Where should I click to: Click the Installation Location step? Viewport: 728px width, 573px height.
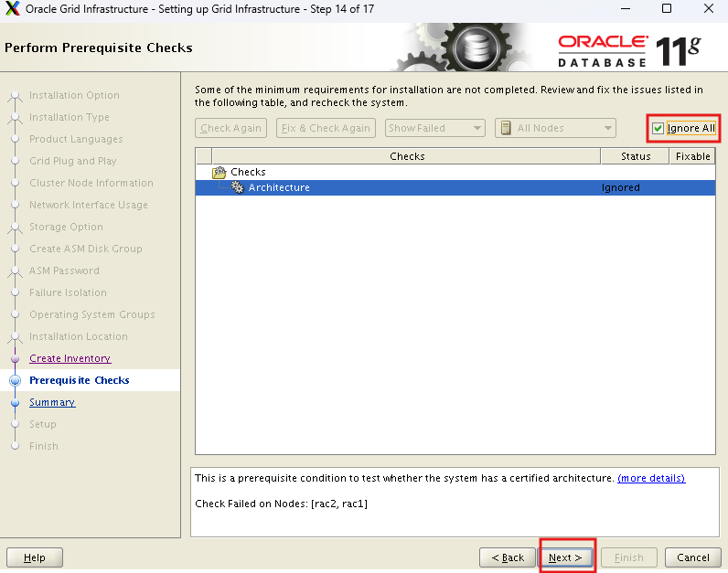[79, 336]
